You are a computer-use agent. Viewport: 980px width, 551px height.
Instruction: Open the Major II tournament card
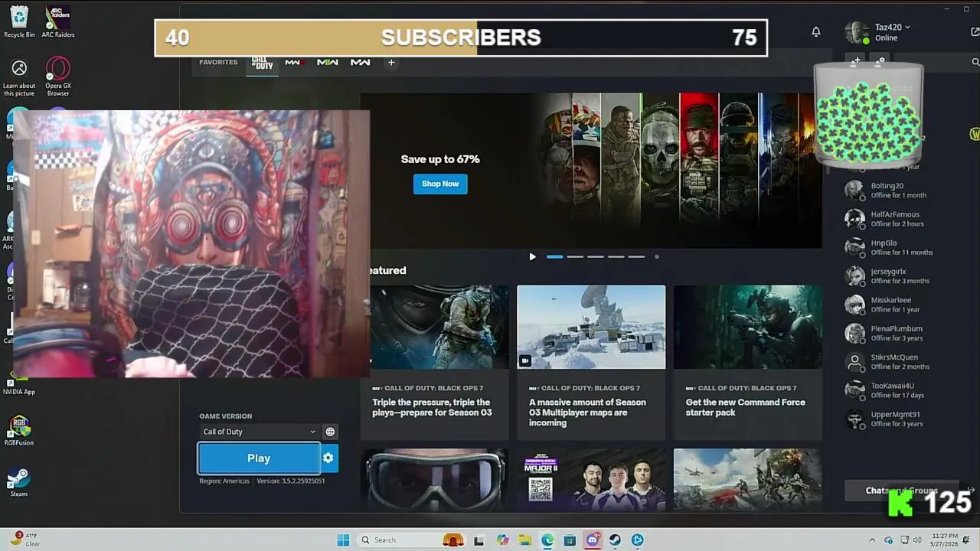tap(591, 479)
